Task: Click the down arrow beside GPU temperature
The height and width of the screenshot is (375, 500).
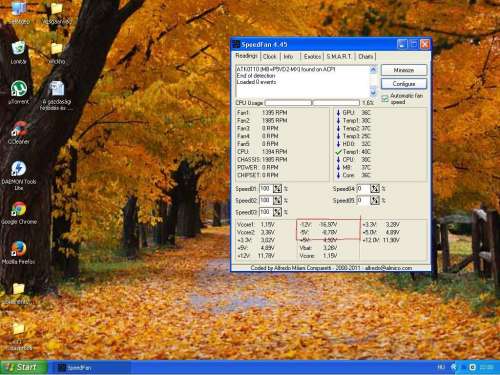Action: click(x=338, y=113)
